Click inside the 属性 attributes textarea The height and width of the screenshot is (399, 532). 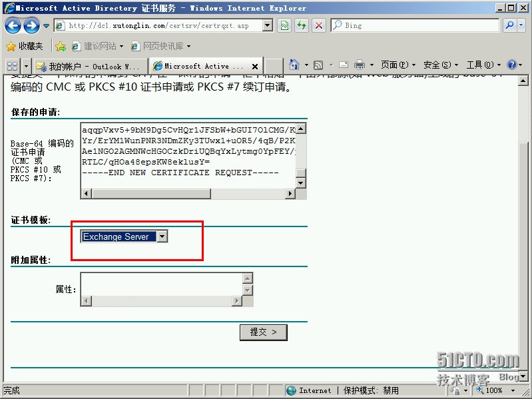pos(162,284)
